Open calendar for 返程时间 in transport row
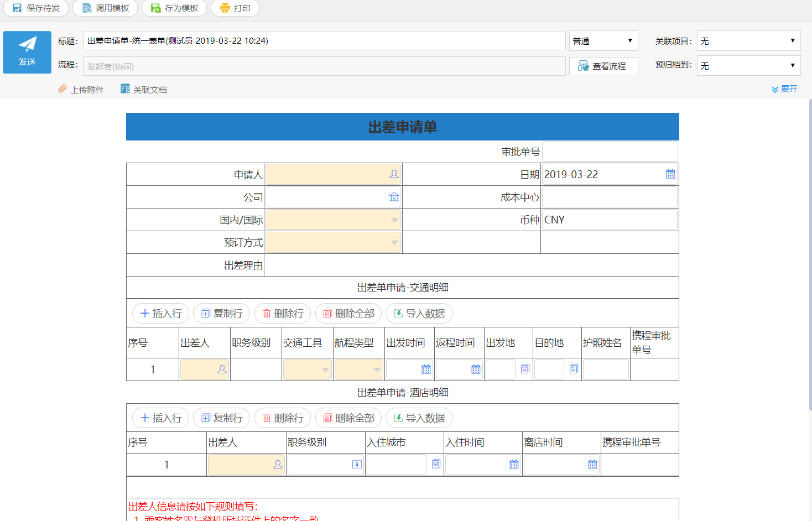This screenshot has height=521, width=812. [x=476, y=369]
